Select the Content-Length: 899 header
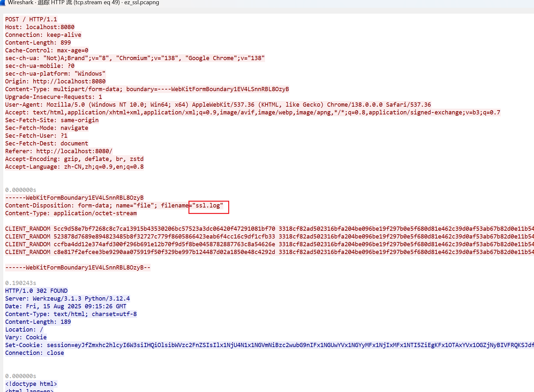The width and height of the screenshot is (534, 392). (x=38, y=43)
